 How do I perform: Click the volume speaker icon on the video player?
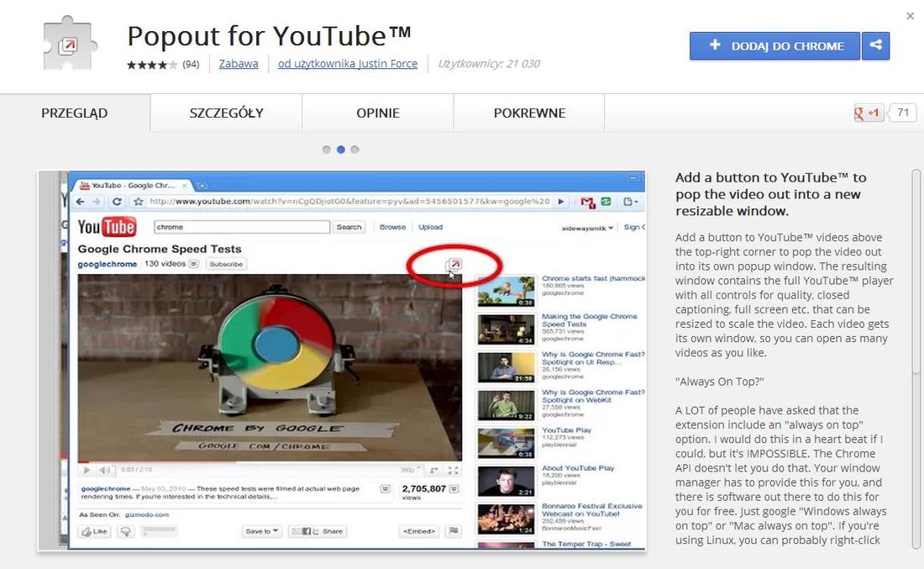pyautogui.click(x=105, y=470)
